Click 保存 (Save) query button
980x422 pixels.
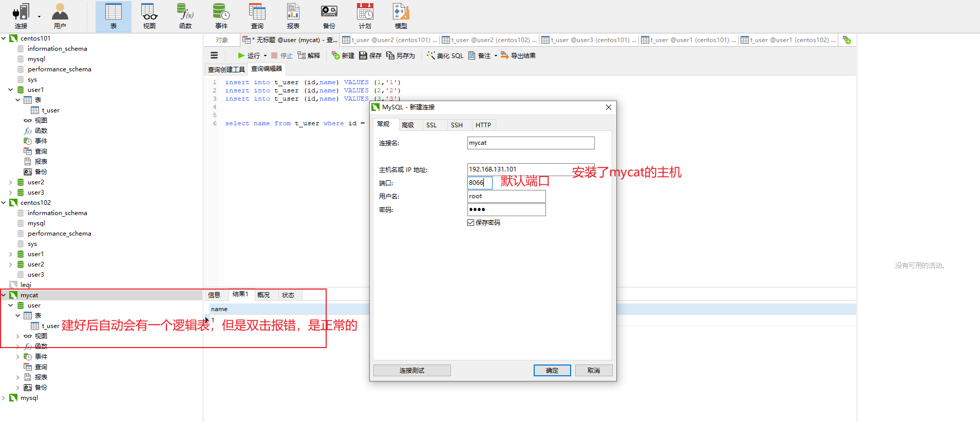point(370,55)
